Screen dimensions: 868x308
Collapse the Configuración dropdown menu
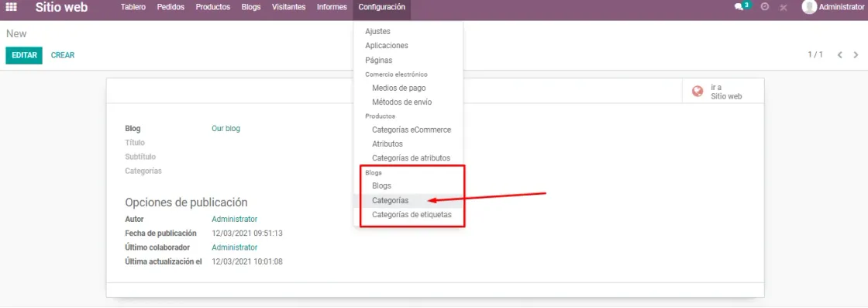tap(381, 7)
